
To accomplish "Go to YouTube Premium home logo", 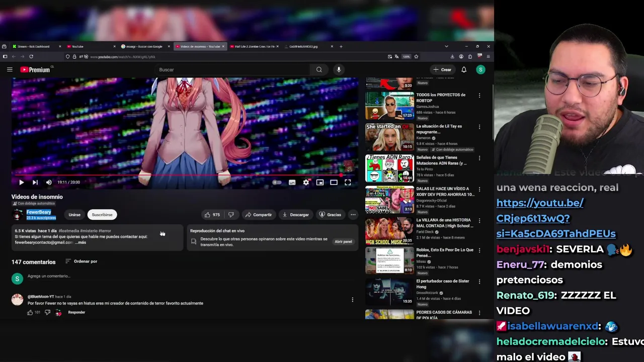I will point(35,69).
